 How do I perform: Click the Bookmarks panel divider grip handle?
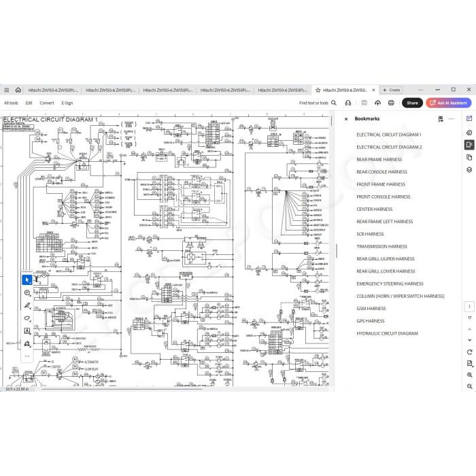[x=337, y=251]
